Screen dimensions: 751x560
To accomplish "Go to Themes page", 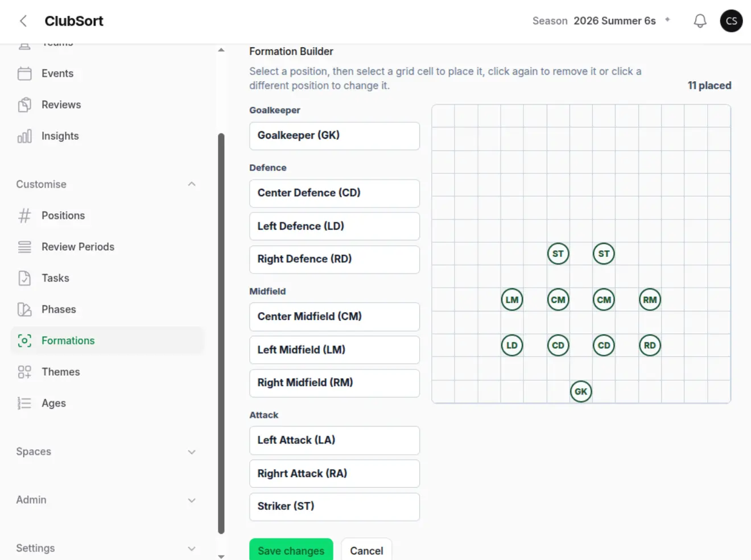I will (x=60, y=372).
